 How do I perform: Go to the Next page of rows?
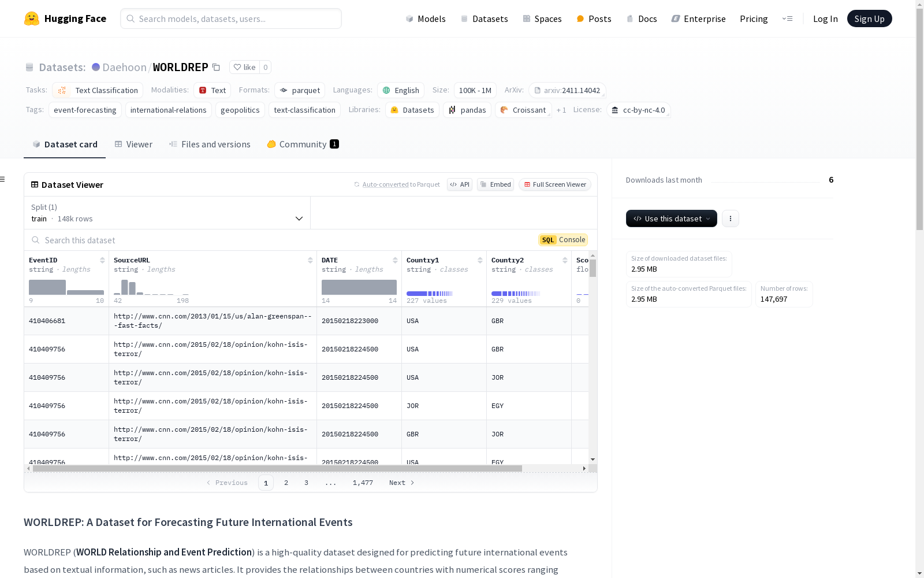coord(402,483)
